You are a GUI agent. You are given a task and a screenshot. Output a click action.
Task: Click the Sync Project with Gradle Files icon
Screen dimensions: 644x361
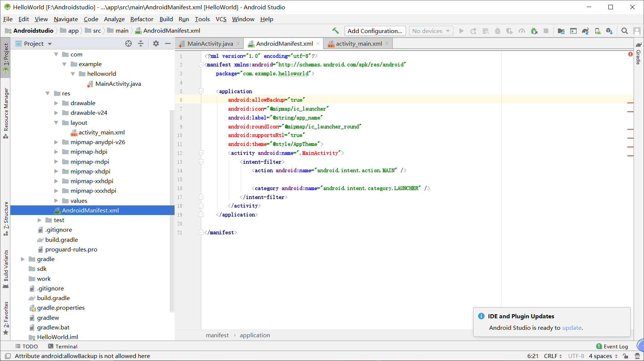(x=585, y=31)
